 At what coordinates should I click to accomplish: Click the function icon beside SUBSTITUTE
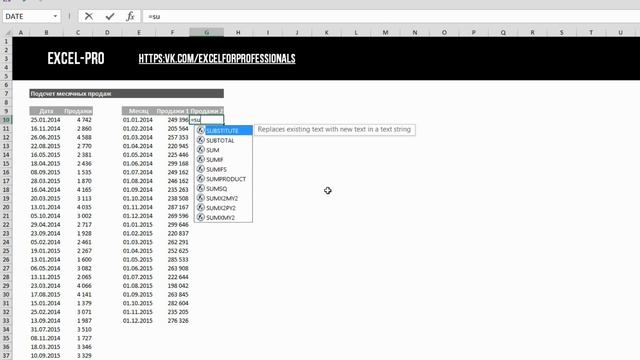[x=200, y=130]
